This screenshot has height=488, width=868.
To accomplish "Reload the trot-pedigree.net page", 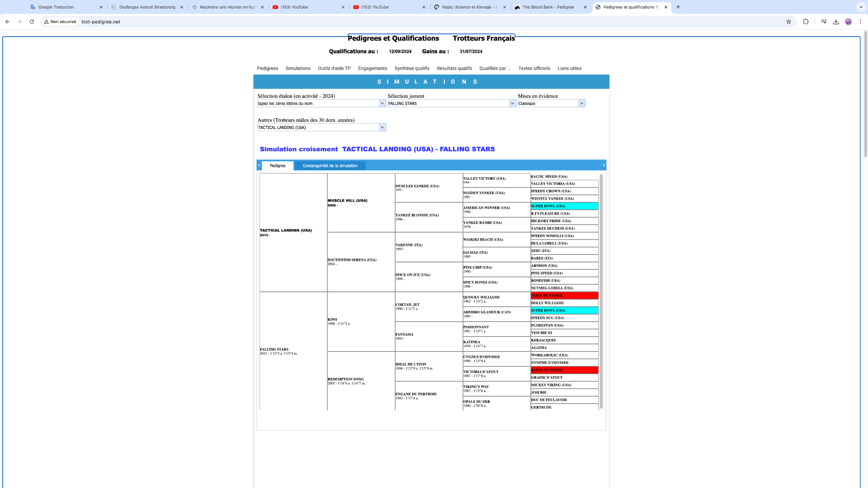I will [32, 22].
